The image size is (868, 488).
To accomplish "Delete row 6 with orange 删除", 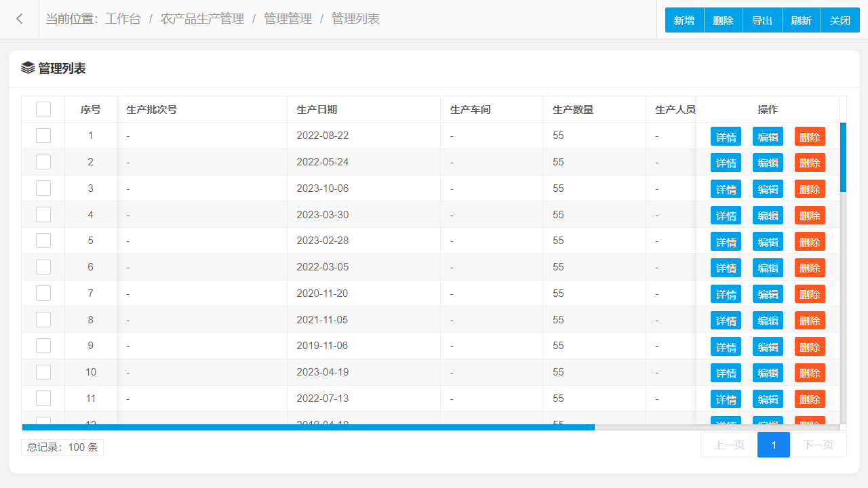I will 810,268.
